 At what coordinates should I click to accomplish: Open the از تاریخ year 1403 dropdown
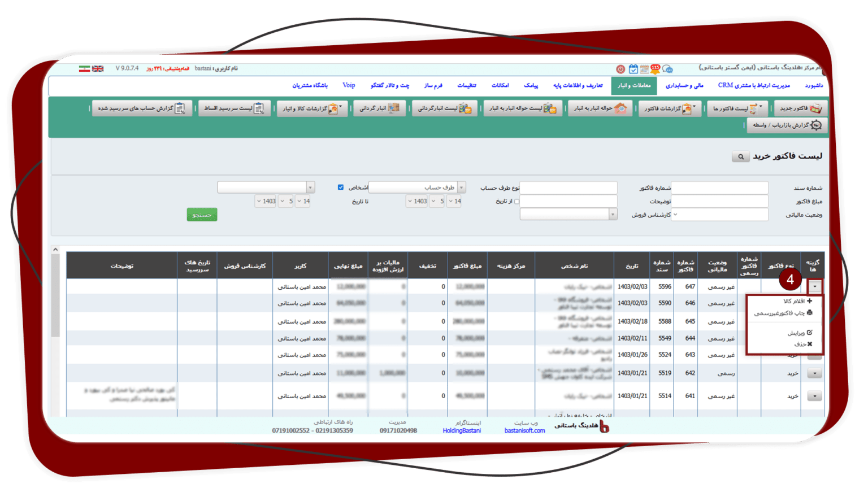tap(417, 201)
